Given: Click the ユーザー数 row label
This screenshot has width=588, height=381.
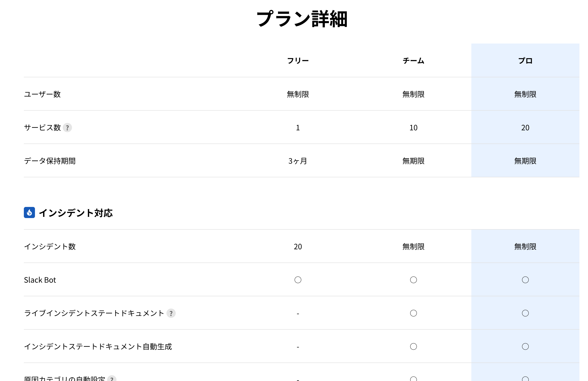Looking at the screenshot, I should click(x=42, y=94).
